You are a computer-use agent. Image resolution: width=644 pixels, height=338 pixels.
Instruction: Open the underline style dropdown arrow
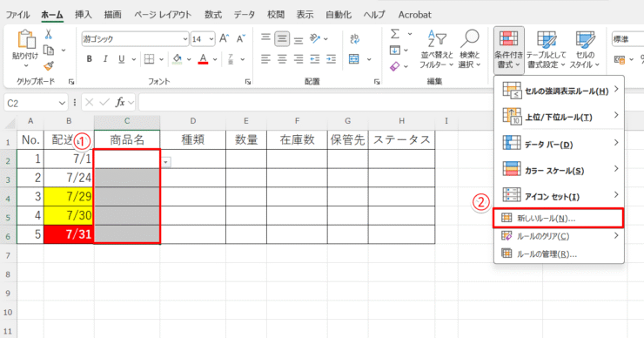click(133, 59)
